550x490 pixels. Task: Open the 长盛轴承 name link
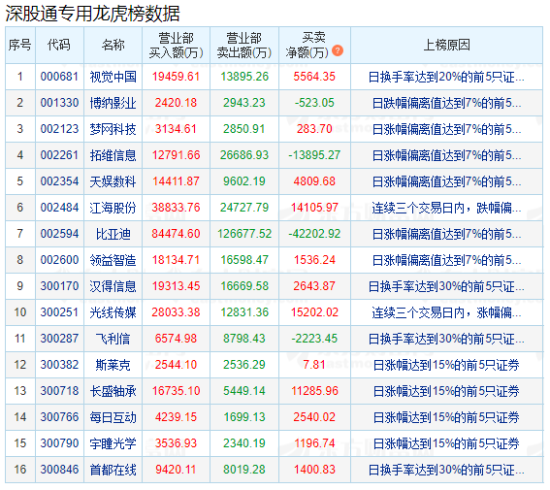[113, 391]
